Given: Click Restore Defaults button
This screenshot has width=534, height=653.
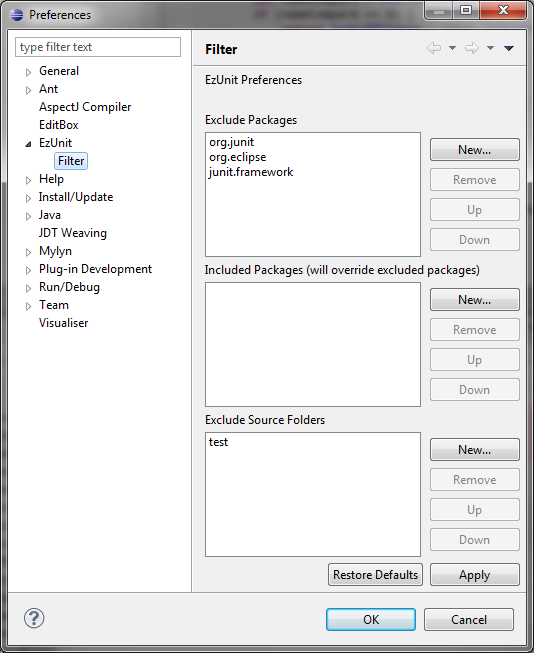Looking at the screenshot, I should [375, 575].
